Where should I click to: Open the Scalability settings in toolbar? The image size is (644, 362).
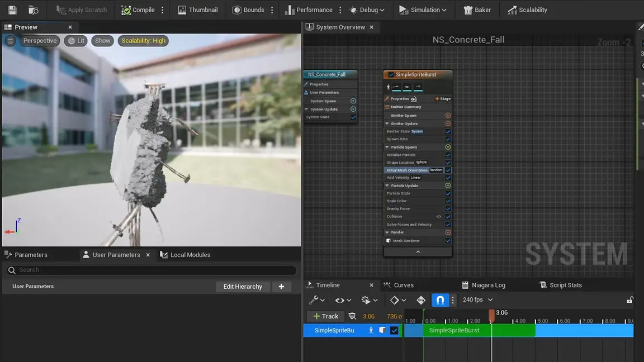pos(527,10)
